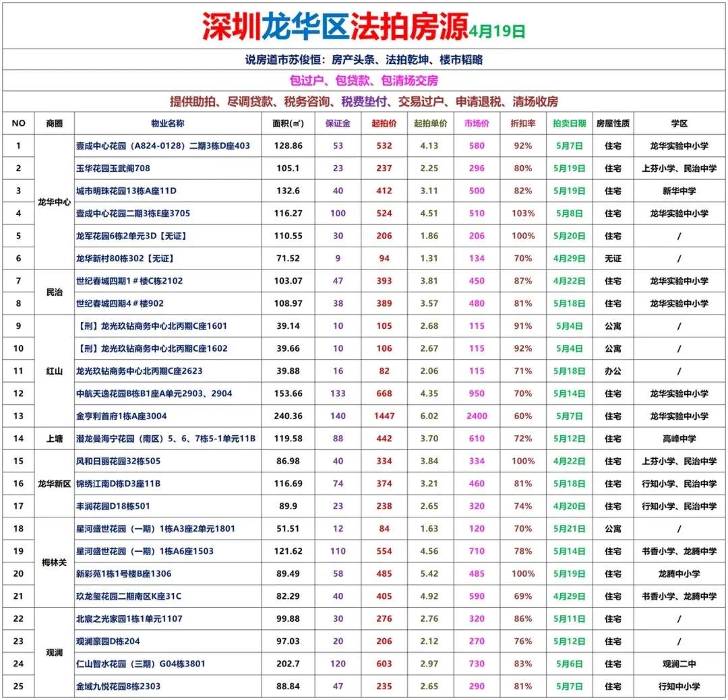Click the 龙华新区 district cell
Viewport: 728px width, 700px height.
tap(55, 483)
